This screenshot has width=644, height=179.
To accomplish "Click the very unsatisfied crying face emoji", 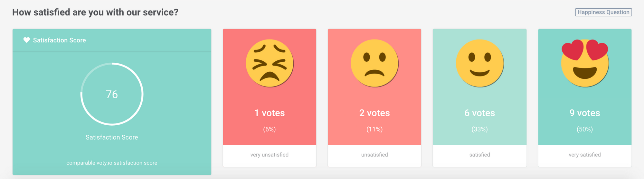I will tap(270, 63).
